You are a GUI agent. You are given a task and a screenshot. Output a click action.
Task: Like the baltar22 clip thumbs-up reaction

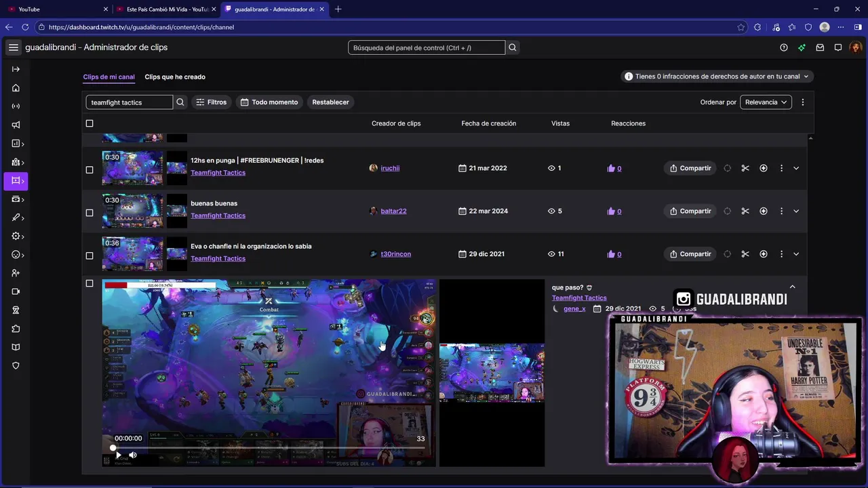(611, 211)
